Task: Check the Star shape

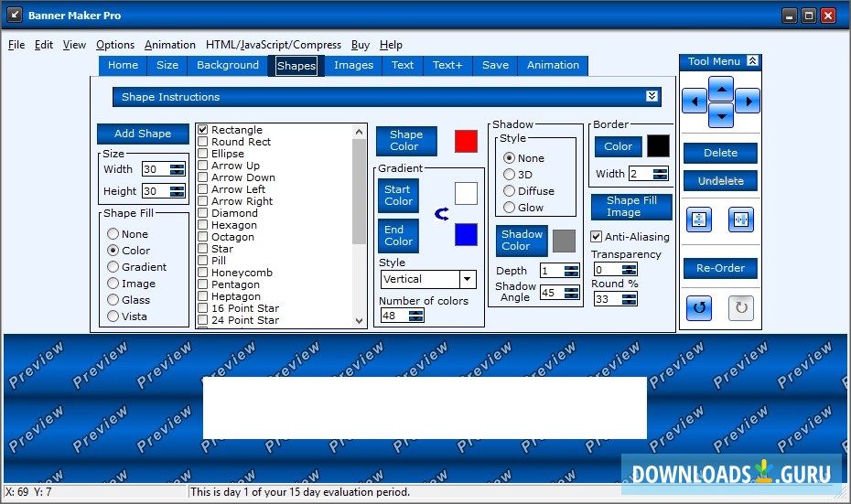Action: click(203, 249)
